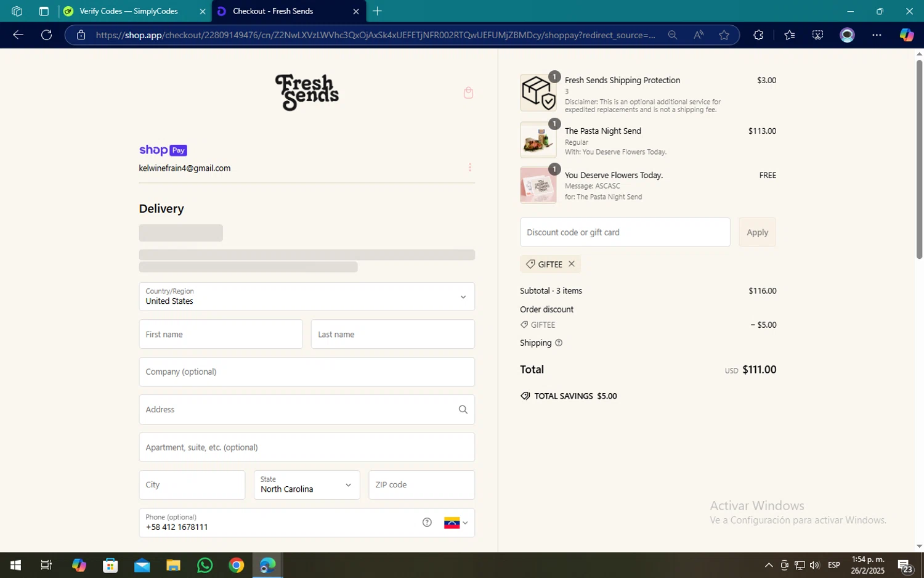Open the browser extensions menu
Screen dimensions: 924x578
(x=758, y=35)
